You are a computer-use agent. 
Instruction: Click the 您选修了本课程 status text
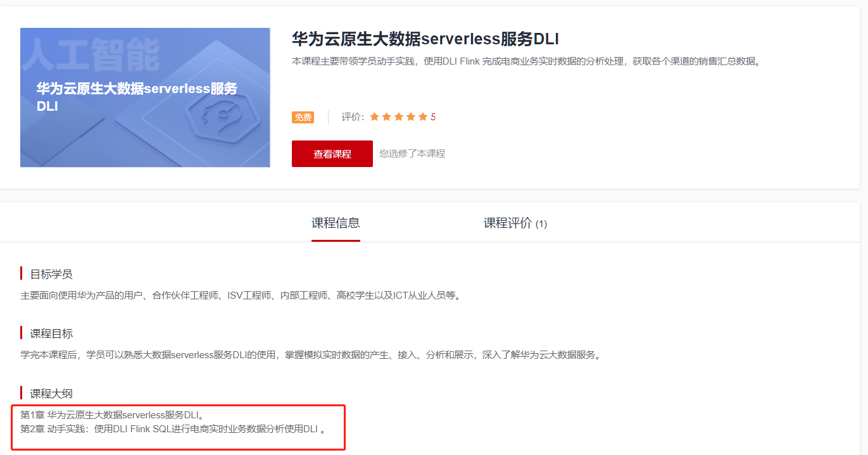tap(412, 154)
